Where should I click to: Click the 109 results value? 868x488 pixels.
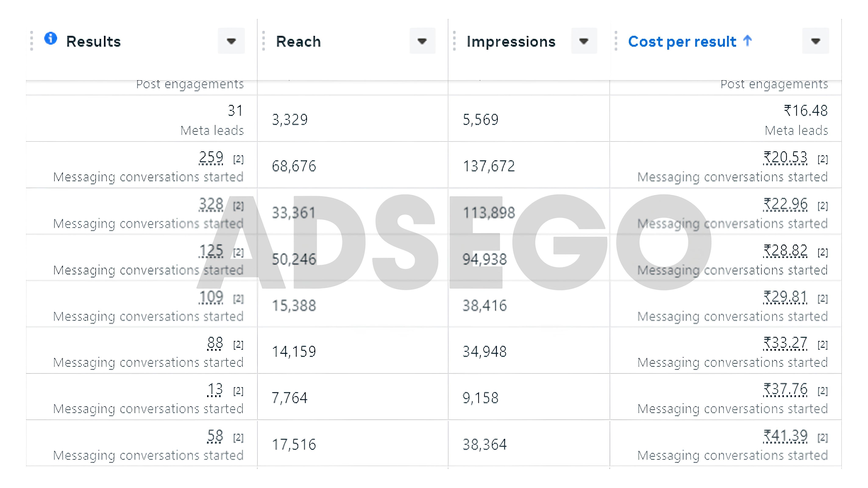[x=211, y=297]
